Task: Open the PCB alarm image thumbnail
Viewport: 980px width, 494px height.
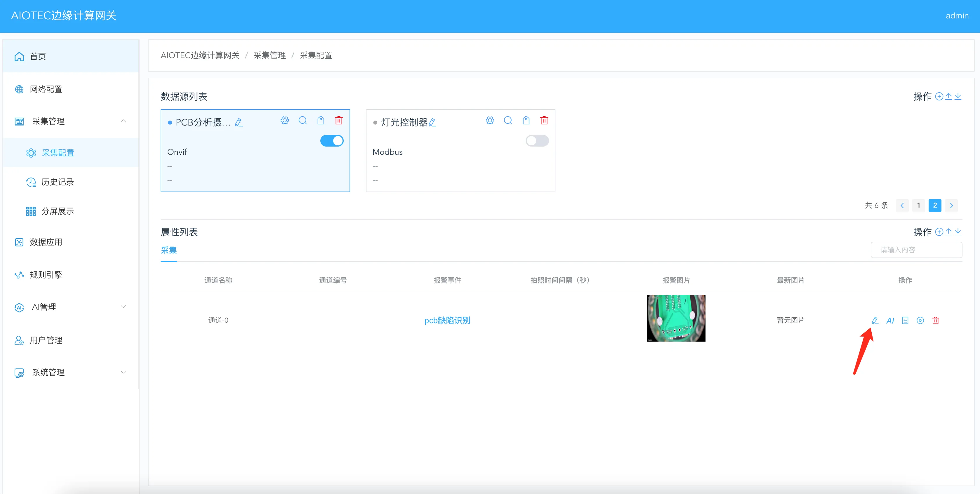Action: tap(676, 318)
